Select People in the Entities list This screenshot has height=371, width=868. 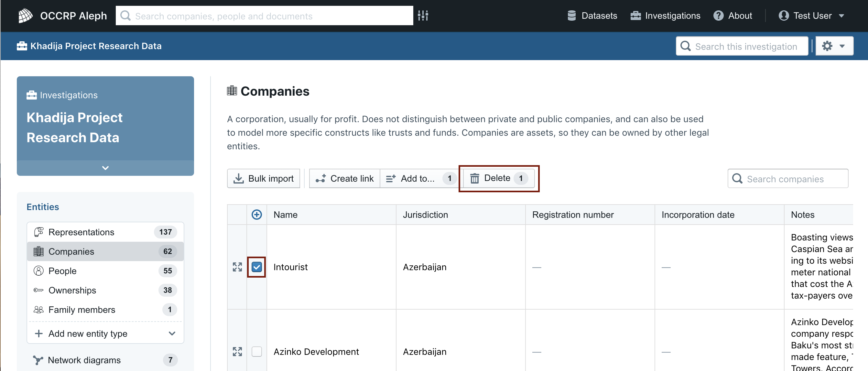click(105, 271)
